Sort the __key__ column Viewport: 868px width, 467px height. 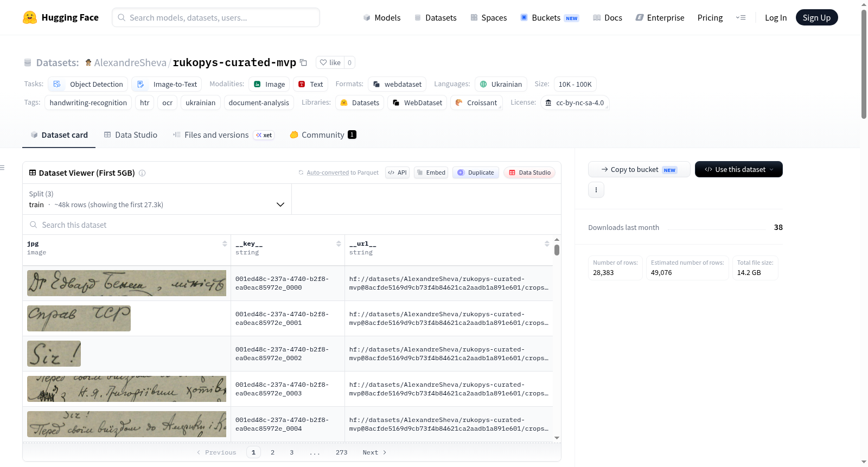click(x=339, y=244)
